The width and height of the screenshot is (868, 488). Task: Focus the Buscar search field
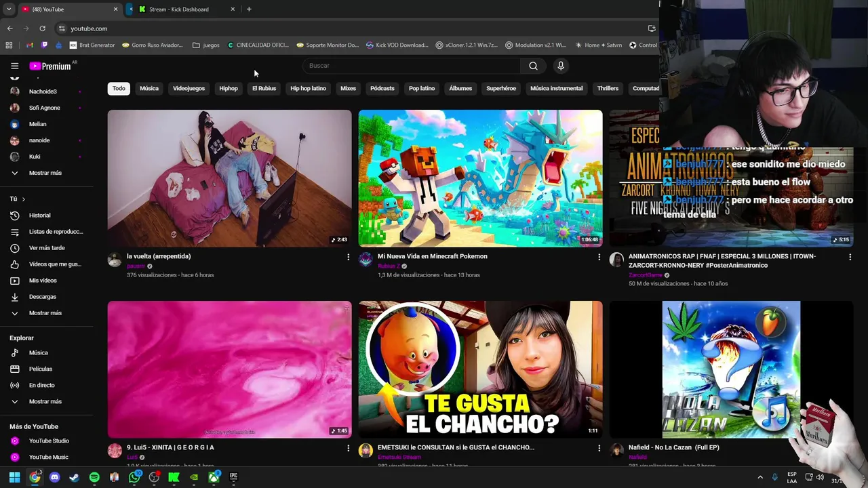412,66
